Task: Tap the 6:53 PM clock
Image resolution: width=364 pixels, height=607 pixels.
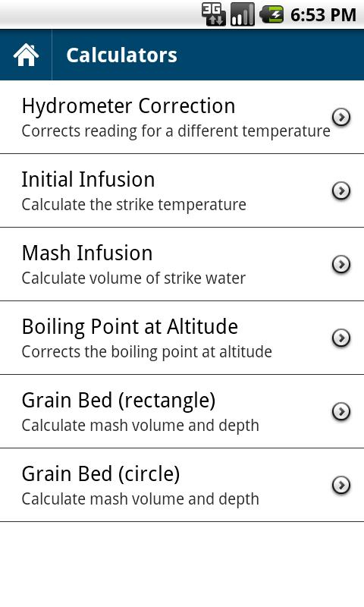Action: pos(323,15)
